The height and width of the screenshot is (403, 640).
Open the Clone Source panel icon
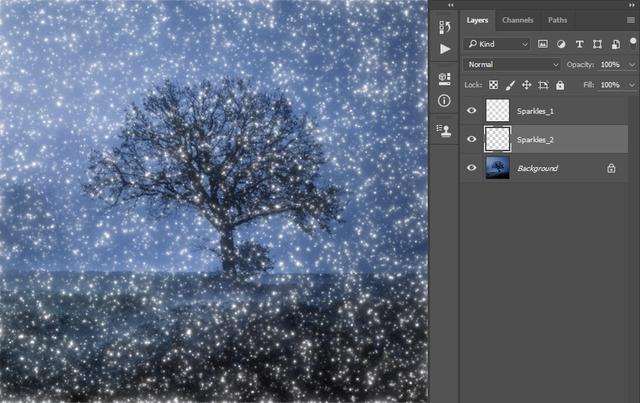click(444, 131)
